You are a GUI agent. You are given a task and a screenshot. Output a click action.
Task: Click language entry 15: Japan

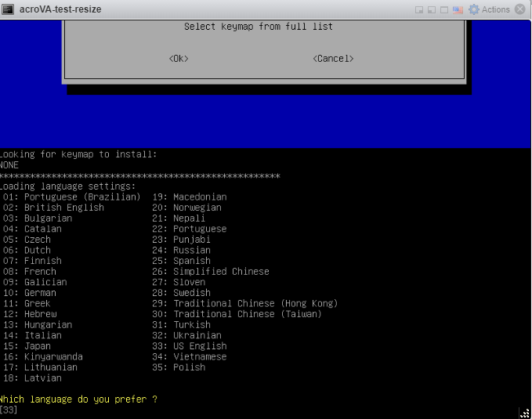[27, 346]
